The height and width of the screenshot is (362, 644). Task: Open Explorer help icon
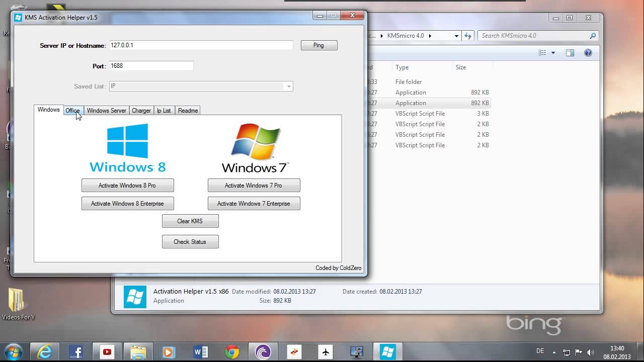click(588, 53)
